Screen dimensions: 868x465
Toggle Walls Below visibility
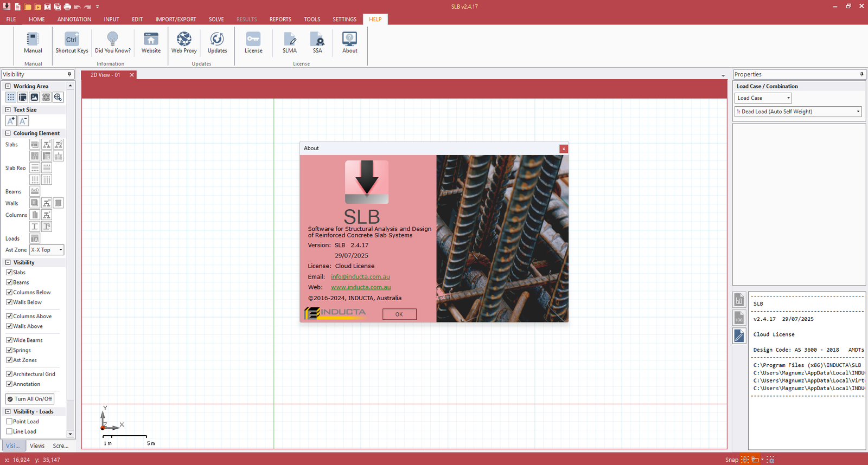click(x=9, y=302)
